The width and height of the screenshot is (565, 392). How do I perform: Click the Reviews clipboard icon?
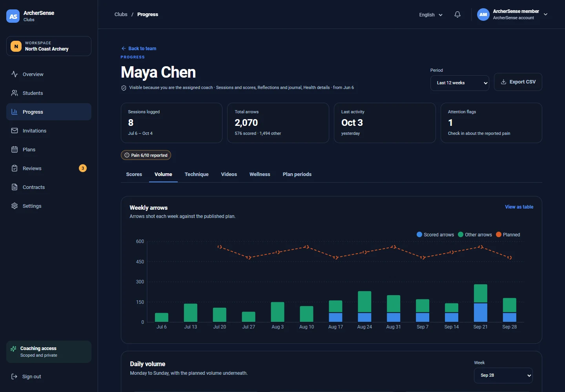(x=15, y=168)
